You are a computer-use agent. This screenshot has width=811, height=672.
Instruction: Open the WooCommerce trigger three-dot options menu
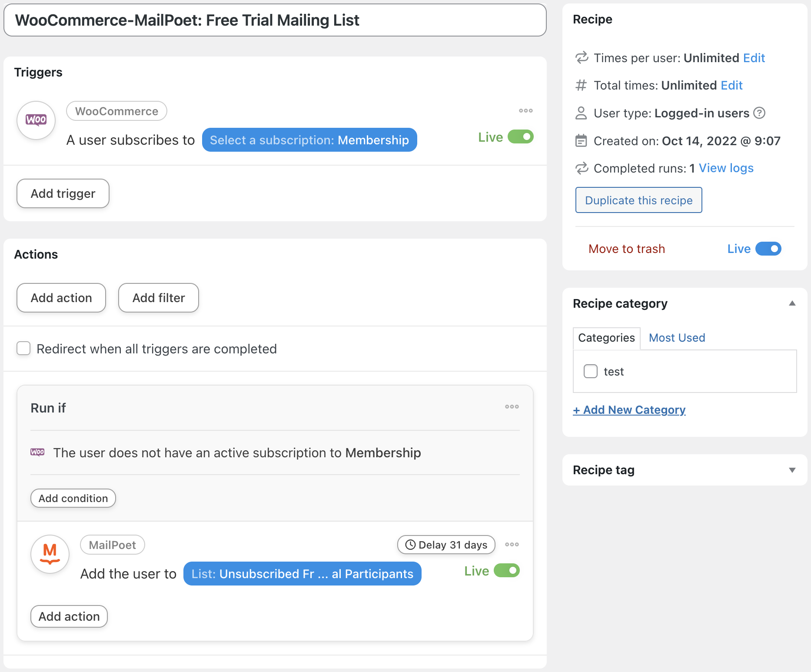(x=525, y=111)
